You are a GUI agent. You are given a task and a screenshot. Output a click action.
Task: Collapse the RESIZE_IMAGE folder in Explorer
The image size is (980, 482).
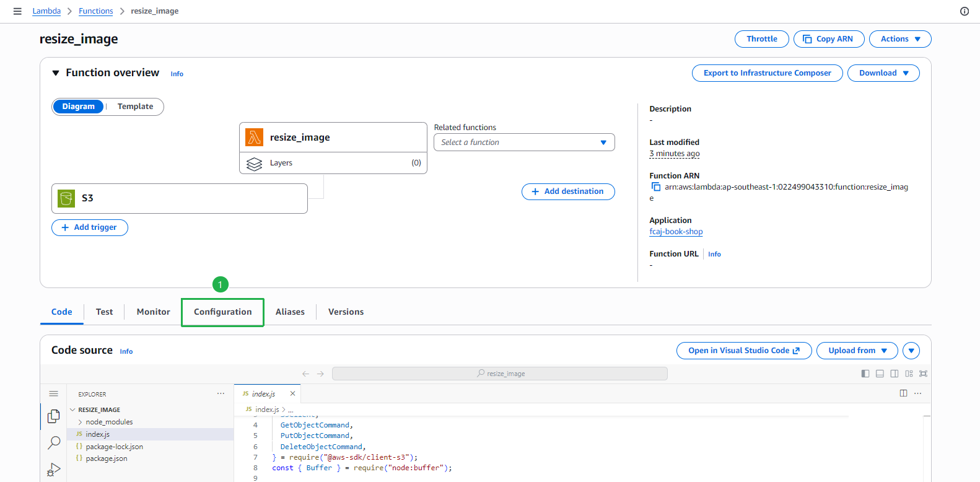[73, 410]
